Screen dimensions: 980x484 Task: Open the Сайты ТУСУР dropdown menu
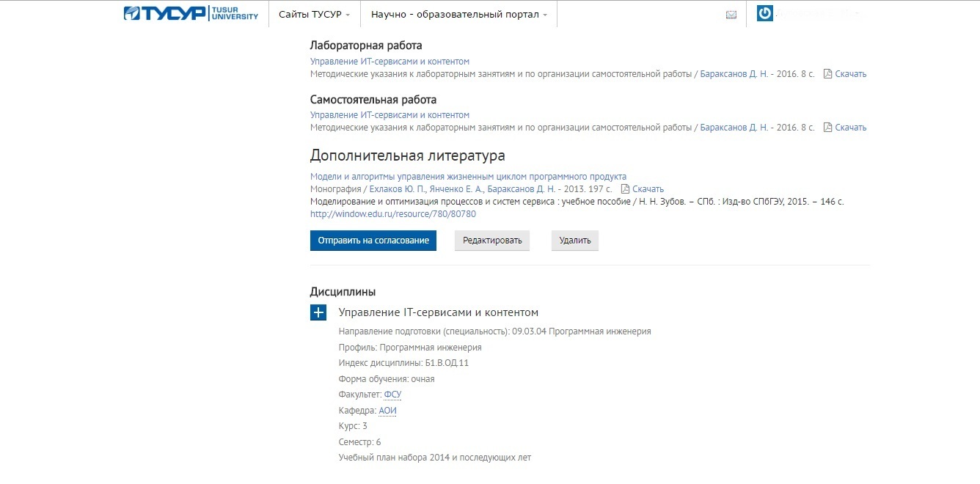point(314,15)
